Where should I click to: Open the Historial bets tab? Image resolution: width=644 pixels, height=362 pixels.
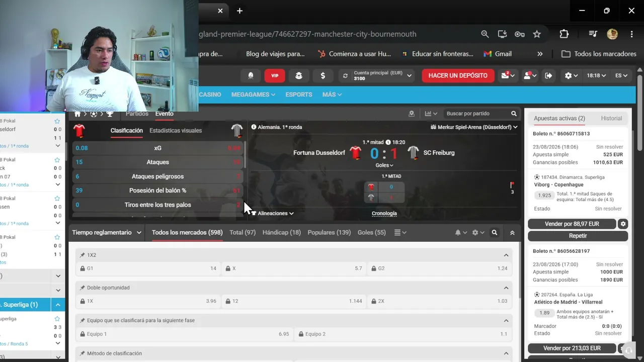[611, 119]
